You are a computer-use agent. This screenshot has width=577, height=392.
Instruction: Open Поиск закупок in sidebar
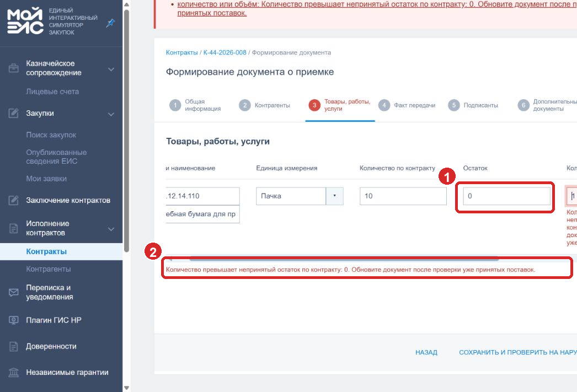point(51,135)
